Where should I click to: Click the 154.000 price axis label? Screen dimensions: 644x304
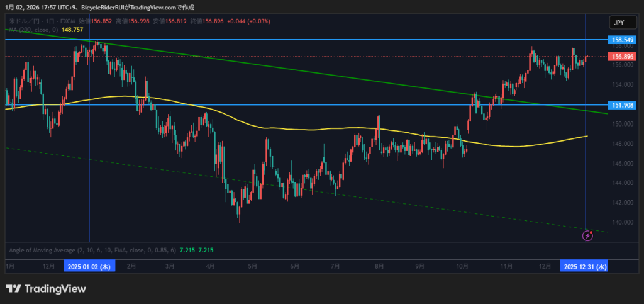tap(622, 84)
